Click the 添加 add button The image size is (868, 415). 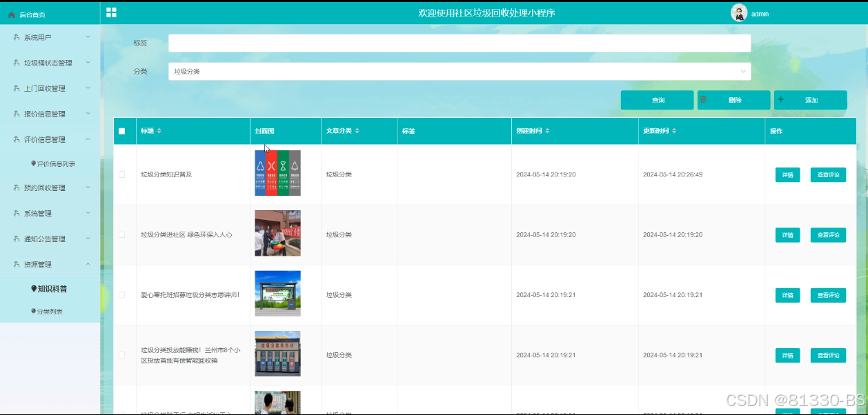(x=810, y=100)
